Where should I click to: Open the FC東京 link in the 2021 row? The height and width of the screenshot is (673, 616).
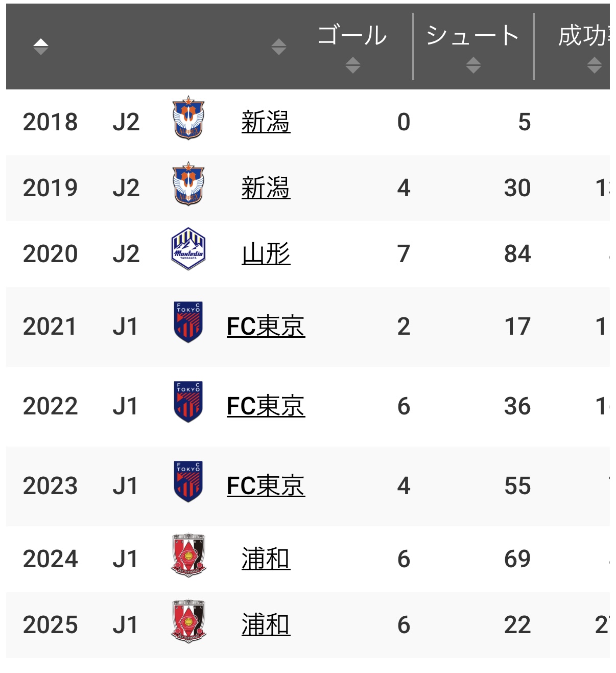coord(266,327)
